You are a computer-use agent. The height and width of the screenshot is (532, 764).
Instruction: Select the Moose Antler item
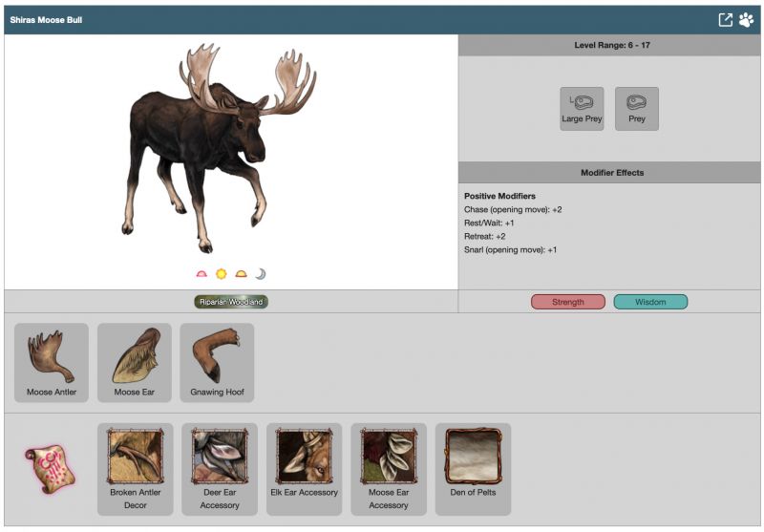pos(52,362)
